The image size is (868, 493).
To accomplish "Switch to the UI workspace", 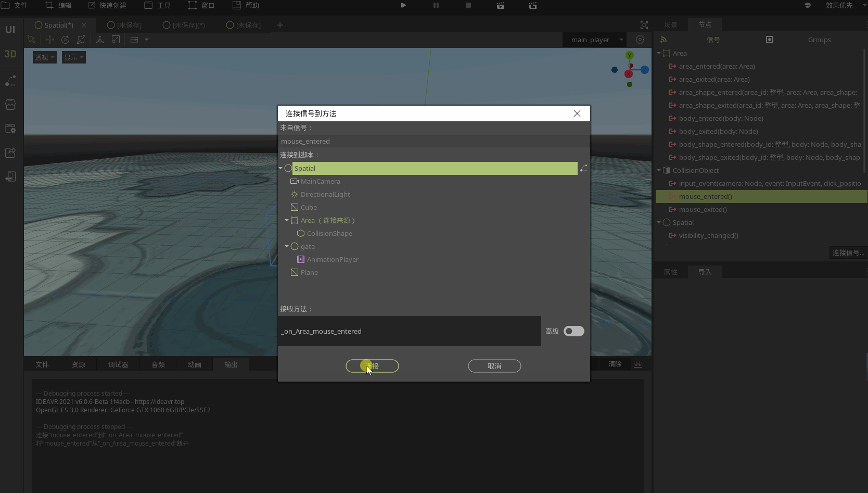I will tap(10, 30).
